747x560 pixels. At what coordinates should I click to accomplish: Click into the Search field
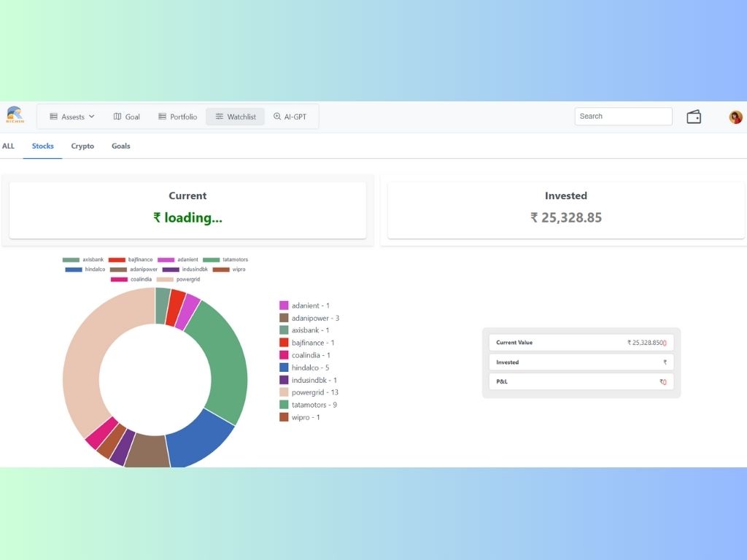click(x=623, y=117)
